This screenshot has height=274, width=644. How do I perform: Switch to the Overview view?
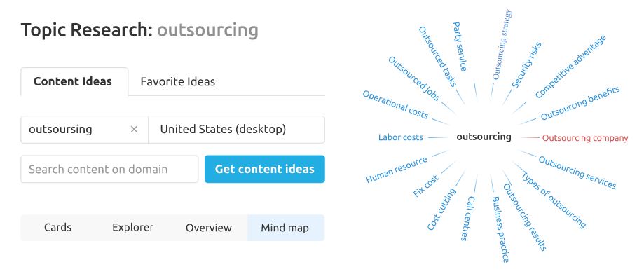pyautogui.click(x=209, y=228)
